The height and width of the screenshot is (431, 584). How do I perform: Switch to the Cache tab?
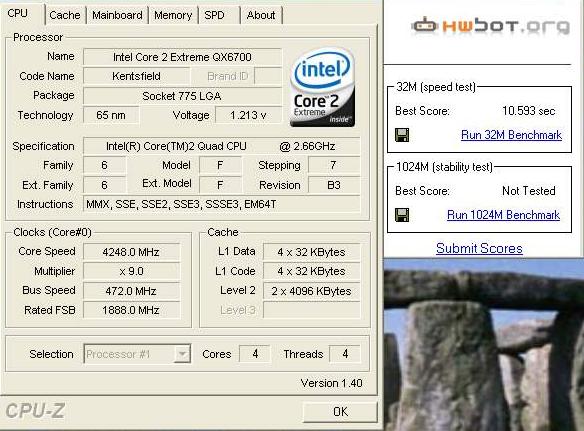point(65,15)
